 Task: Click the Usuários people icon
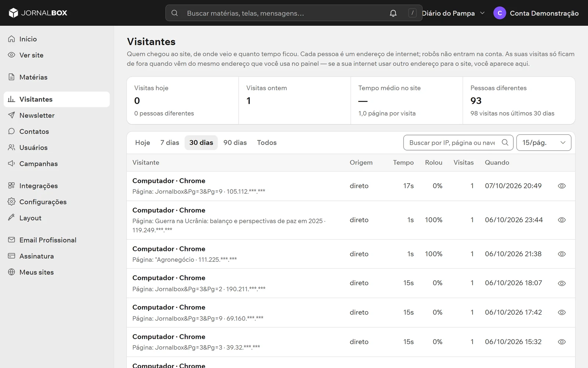(x=12, y=148)
